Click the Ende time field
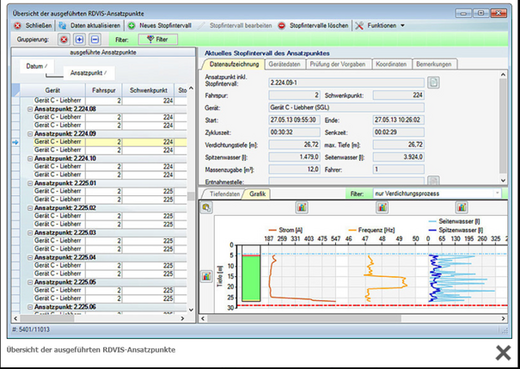Image resolution: width=520 pixels, height=369 pixels. tap(399, 120)
